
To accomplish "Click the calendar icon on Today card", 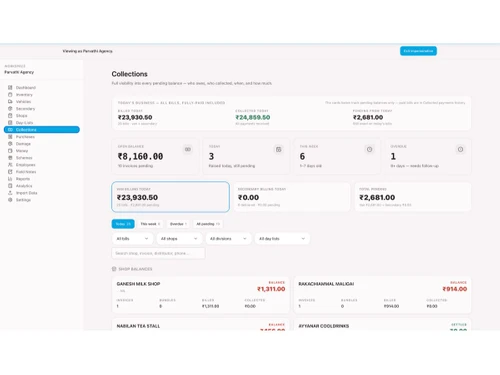I will [279, 149].
